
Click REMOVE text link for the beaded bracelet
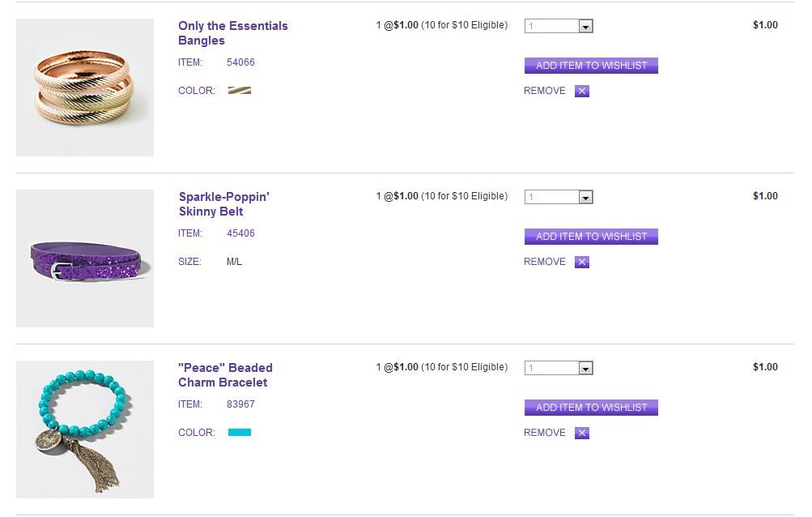point(545,433)
